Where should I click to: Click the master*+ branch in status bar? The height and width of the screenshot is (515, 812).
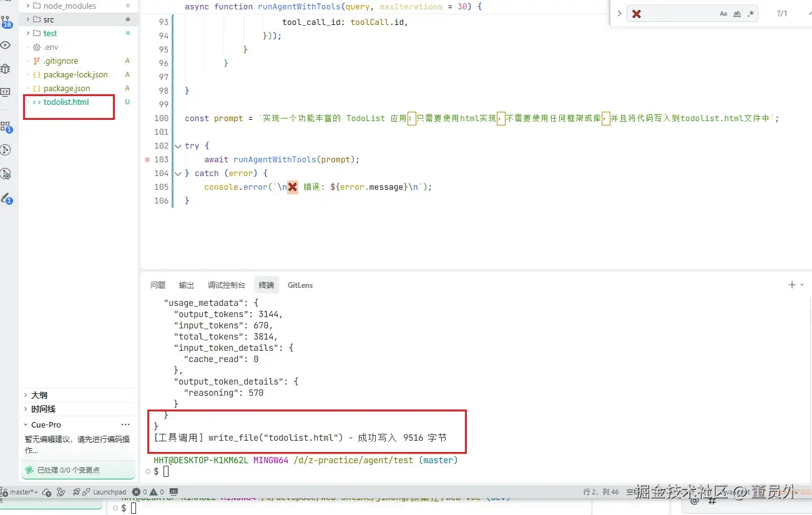(20, 492)
